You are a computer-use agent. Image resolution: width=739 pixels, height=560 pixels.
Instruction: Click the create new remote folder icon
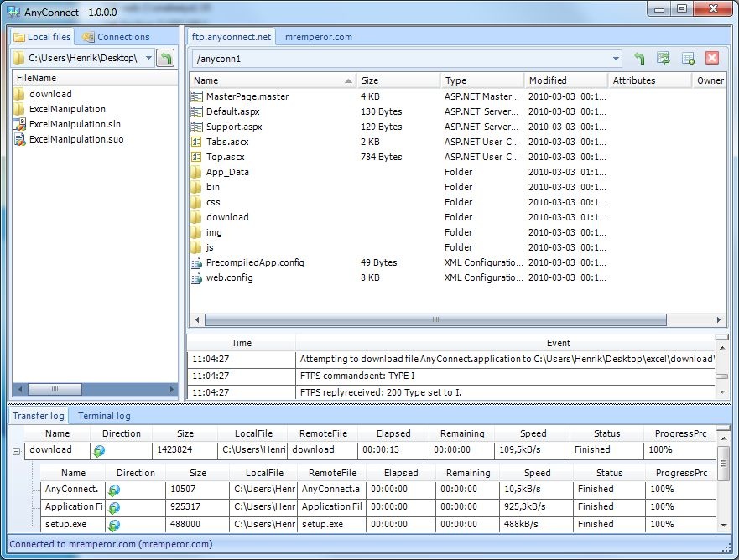(688, 59)
